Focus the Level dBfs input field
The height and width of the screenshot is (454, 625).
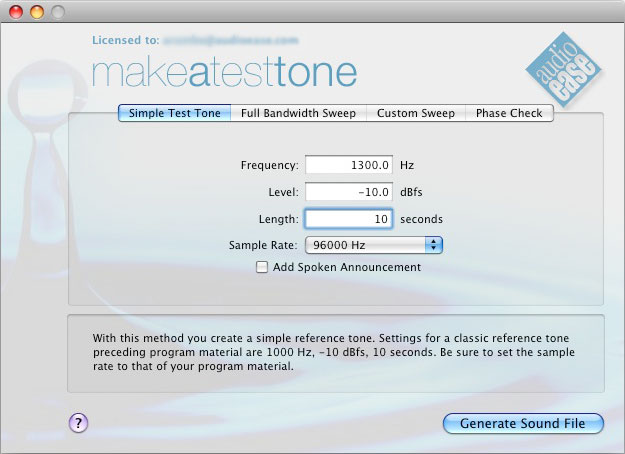pyautogui.click(x=349, y=192)
